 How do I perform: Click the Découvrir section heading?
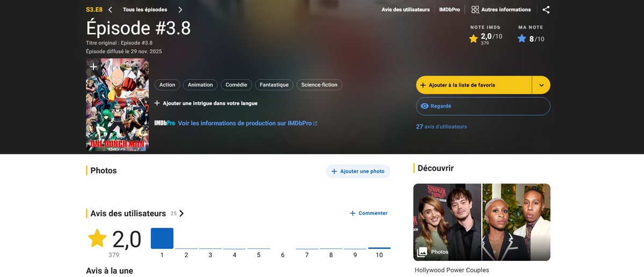coord(436,168)
